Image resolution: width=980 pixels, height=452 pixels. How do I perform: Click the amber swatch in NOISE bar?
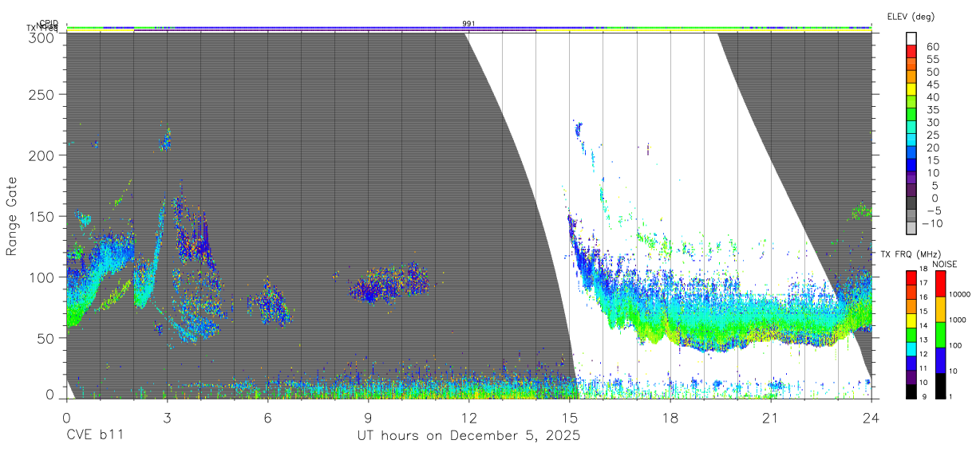pos(940,309)
